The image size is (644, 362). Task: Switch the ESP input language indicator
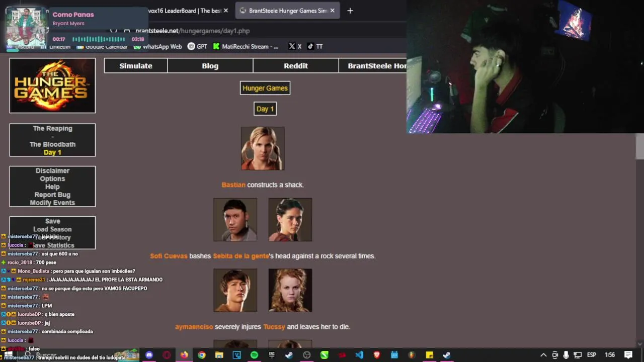click(x=592, y=355)
